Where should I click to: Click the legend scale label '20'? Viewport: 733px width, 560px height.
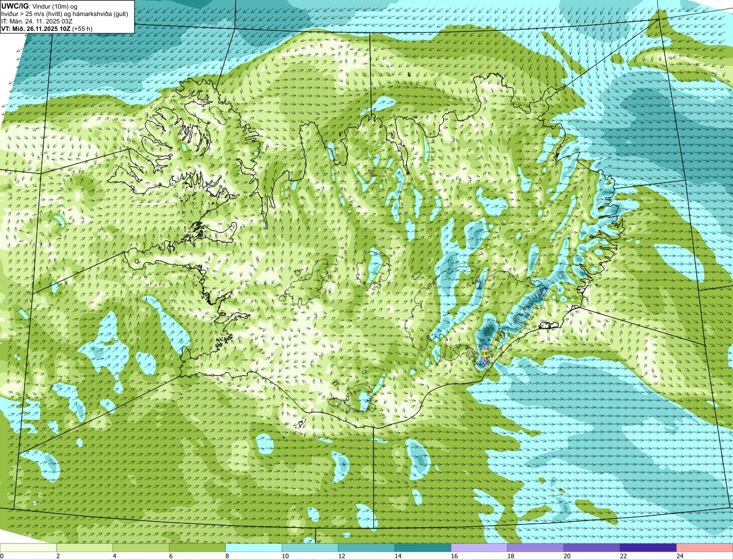(x=567, y=556)
